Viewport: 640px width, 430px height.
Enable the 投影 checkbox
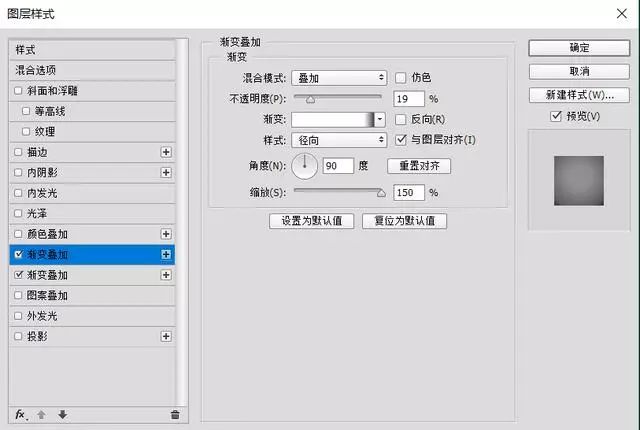[x=18, y=337]
